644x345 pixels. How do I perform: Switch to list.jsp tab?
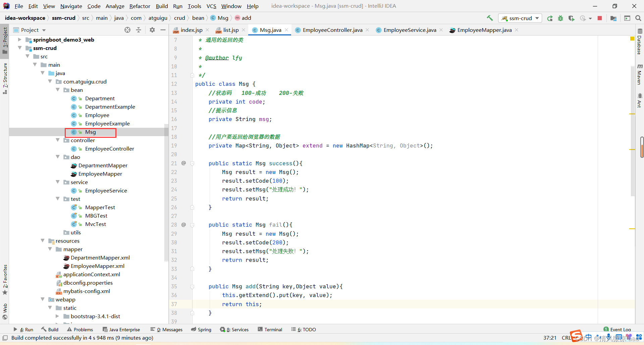coord(230,30)
